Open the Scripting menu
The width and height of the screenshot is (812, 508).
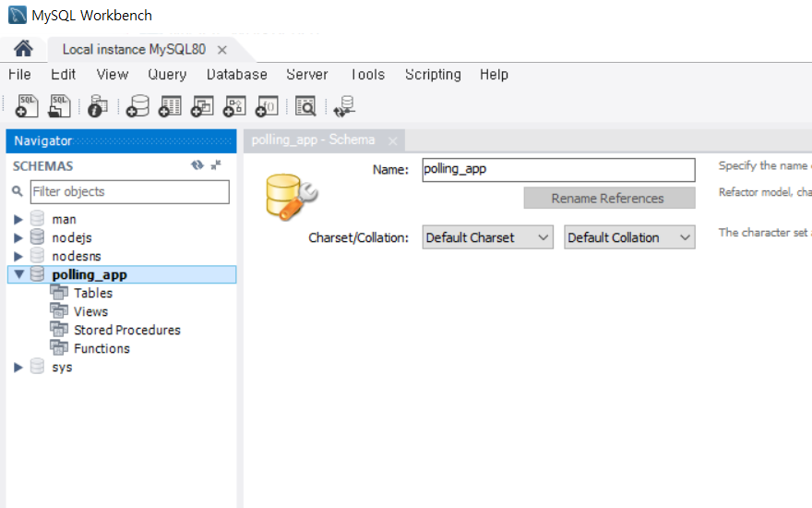433,75
